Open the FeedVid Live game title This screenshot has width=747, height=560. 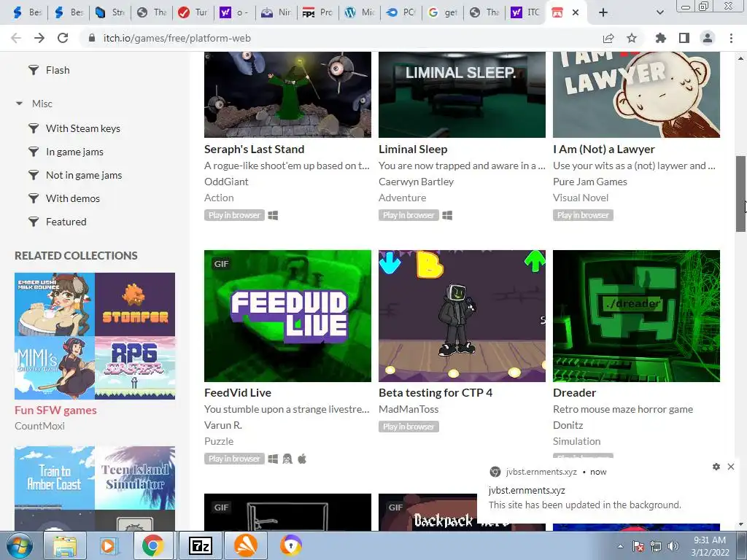[x=238, y=393]
